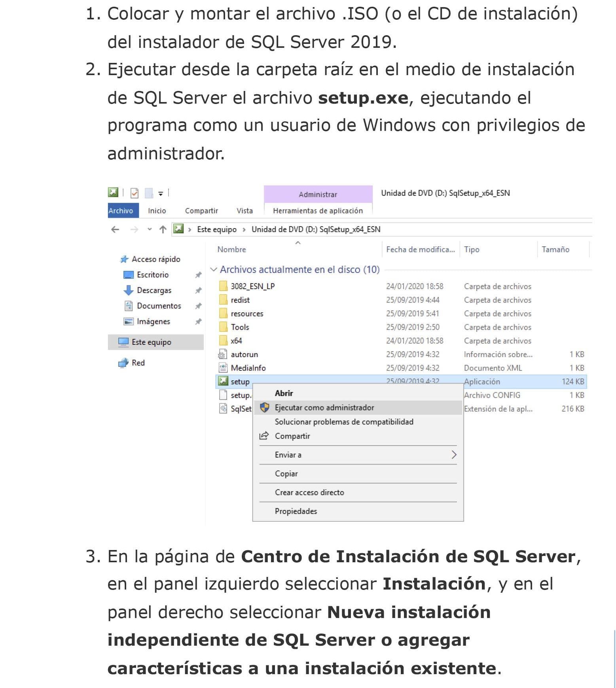
Task: Select 'Este equipo' in navigation pane
Action: [151, 342]
